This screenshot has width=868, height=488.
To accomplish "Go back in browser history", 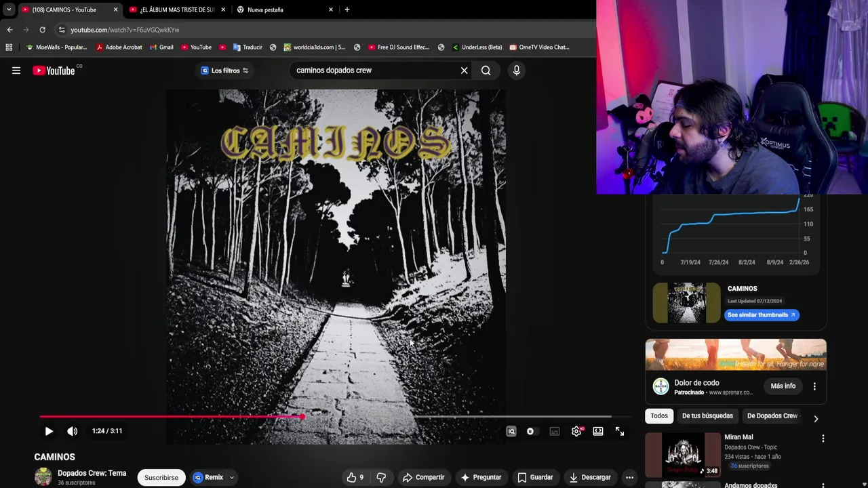I will (9, 30).
